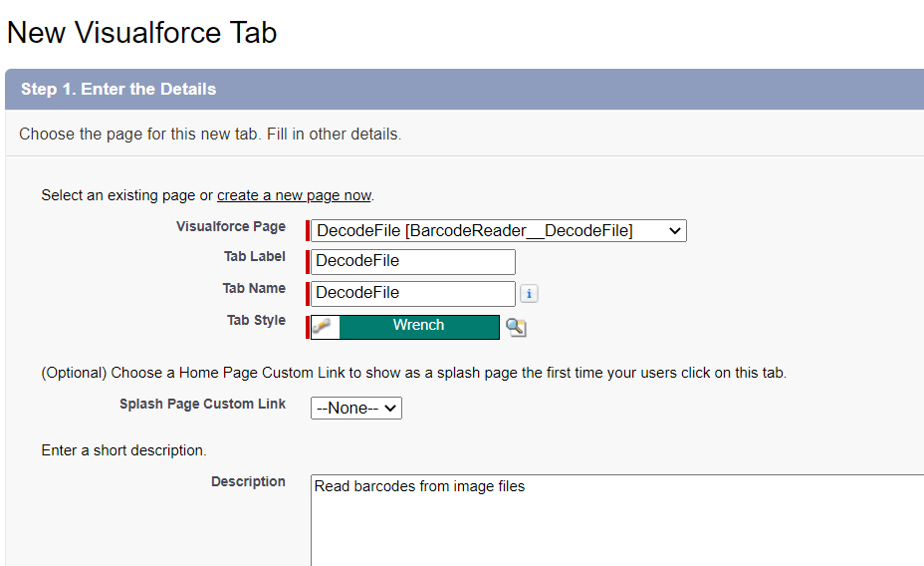The height and width of the screenshot is (566, 924).
Task: Click into the Tab Name text field
Action: tap(414, 293)
